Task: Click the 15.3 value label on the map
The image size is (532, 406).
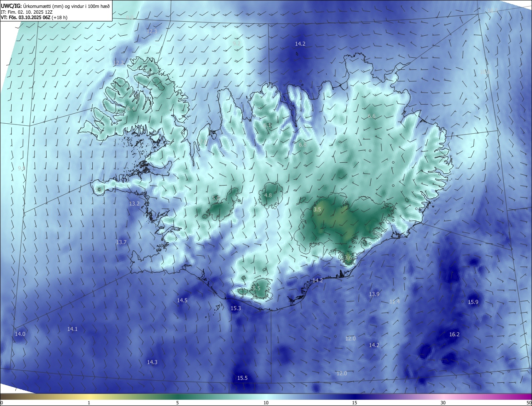Action: click(236, 308)
